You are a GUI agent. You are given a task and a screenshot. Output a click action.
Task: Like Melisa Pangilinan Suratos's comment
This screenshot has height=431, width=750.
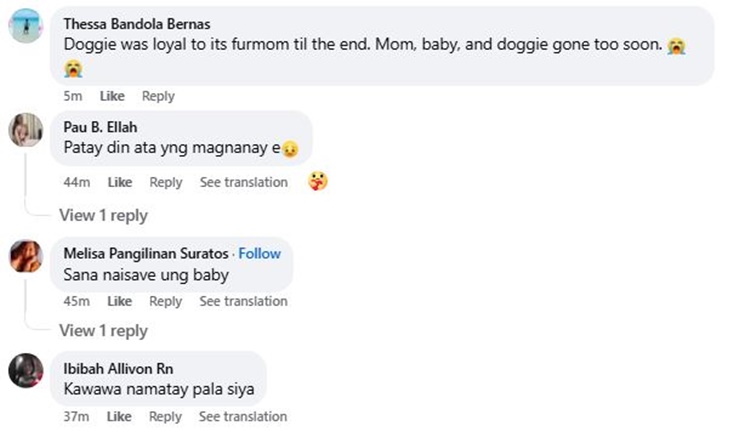click(120, 301)
